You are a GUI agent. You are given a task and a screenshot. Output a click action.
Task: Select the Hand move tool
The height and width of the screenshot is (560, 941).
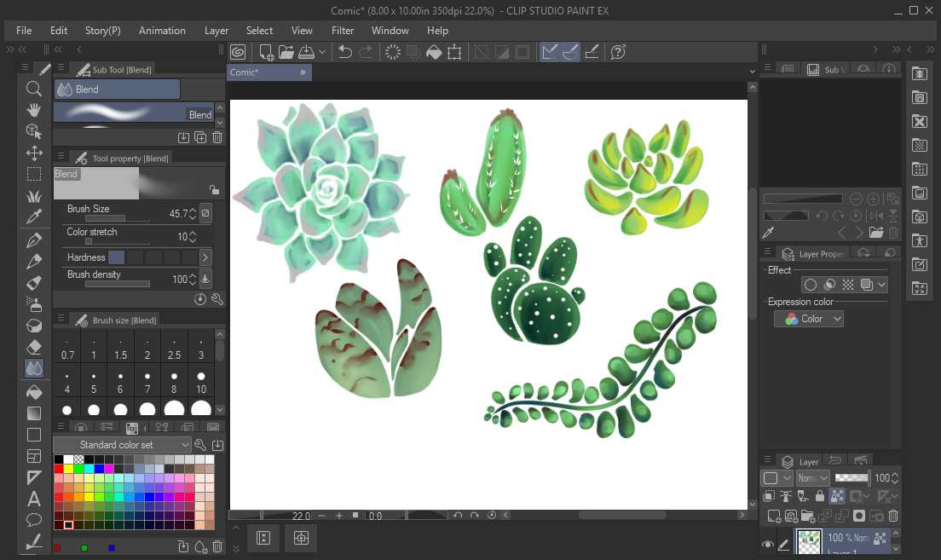click(x=34, y=110)
